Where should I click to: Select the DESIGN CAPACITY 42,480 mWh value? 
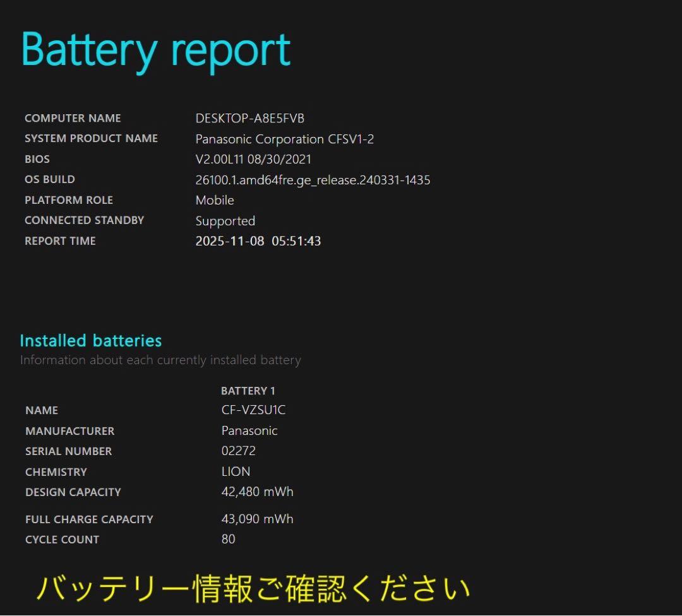(x=257, y=492)
